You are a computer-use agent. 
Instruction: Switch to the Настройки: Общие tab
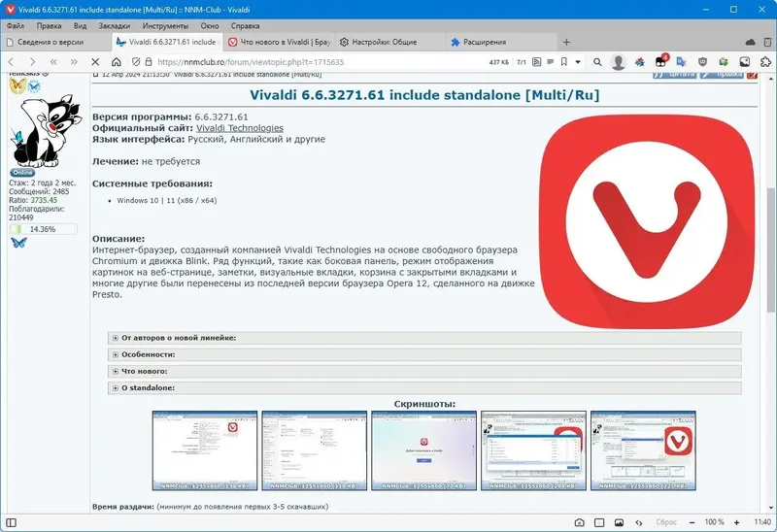pyautogui.click(x=390, y=42)
